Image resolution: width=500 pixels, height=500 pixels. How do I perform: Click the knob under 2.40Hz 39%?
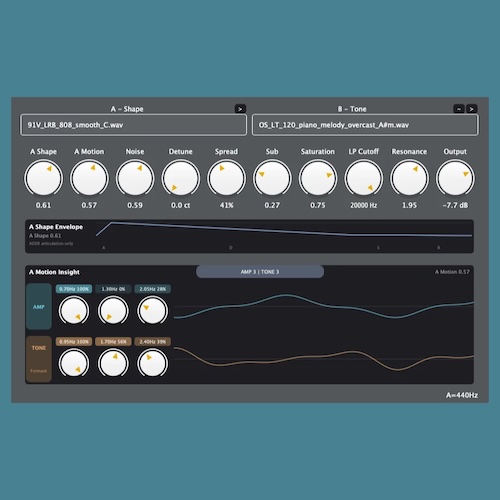coord(152,363)
